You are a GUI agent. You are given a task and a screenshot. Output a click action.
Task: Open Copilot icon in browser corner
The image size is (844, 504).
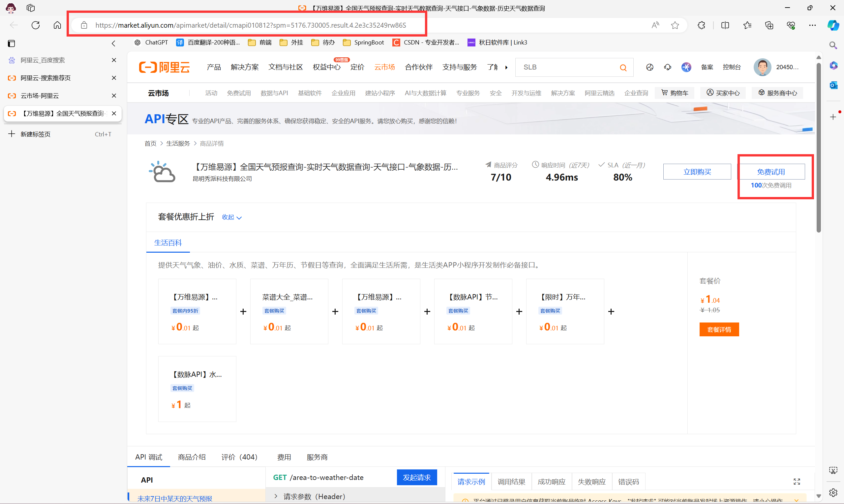[833, 25]
